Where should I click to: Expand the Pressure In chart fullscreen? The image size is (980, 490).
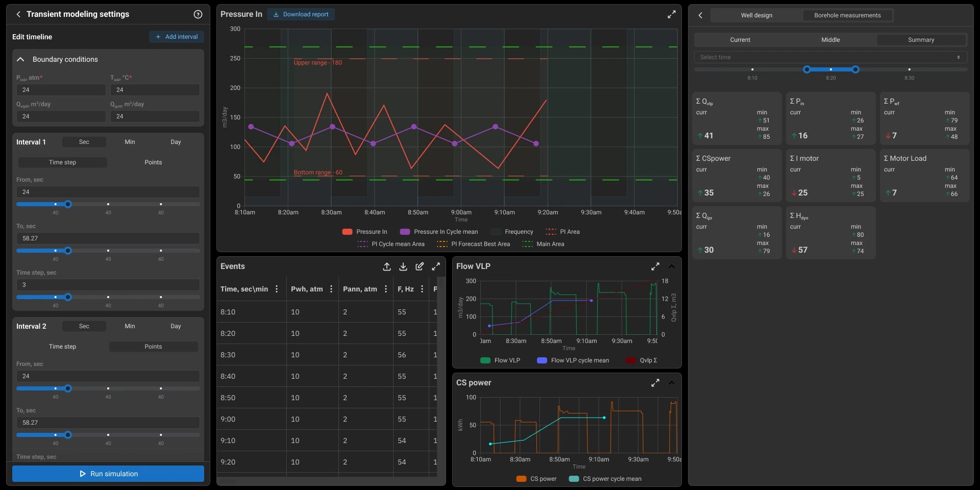click(x=672, y=14)
